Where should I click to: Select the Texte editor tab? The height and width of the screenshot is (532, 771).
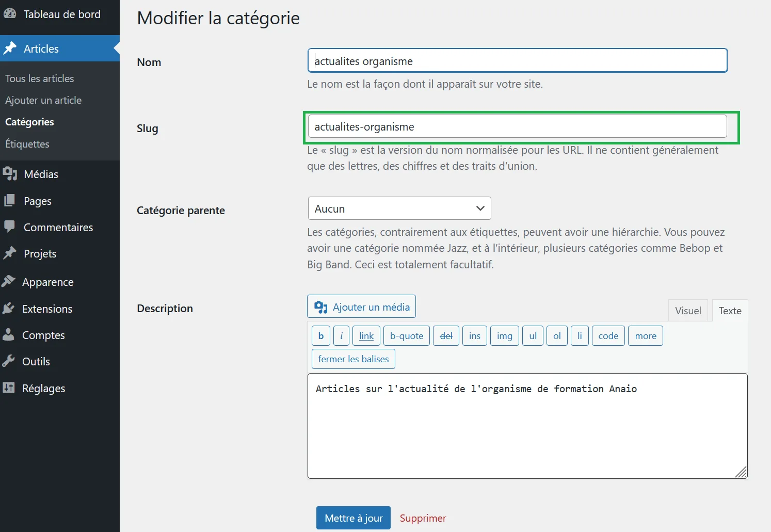(729, 310)
